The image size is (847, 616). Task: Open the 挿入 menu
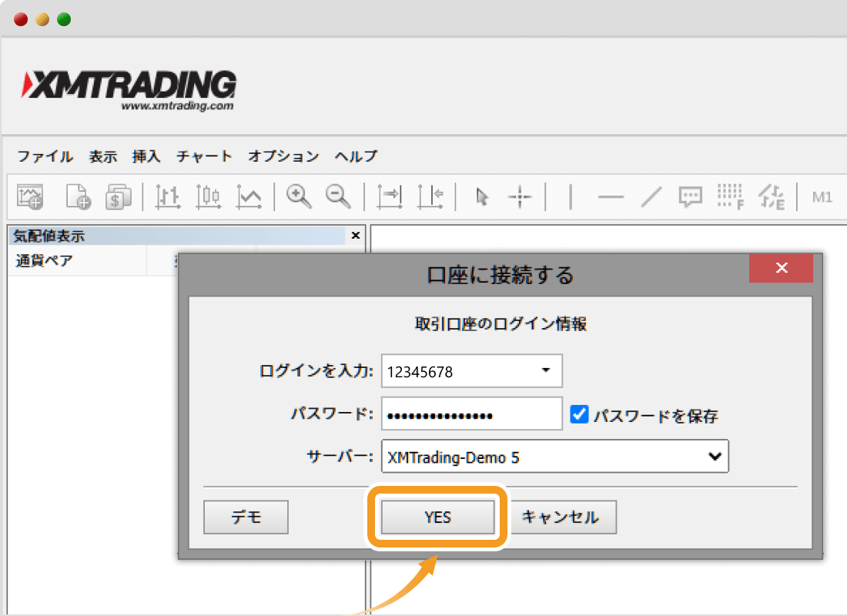[146, 156]
